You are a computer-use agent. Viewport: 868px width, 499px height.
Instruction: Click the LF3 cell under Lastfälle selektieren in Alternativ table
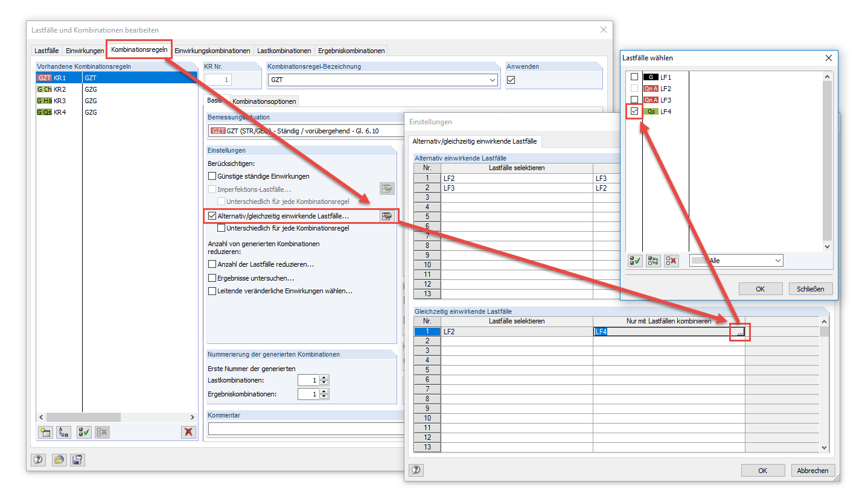[x=517, y=188]
